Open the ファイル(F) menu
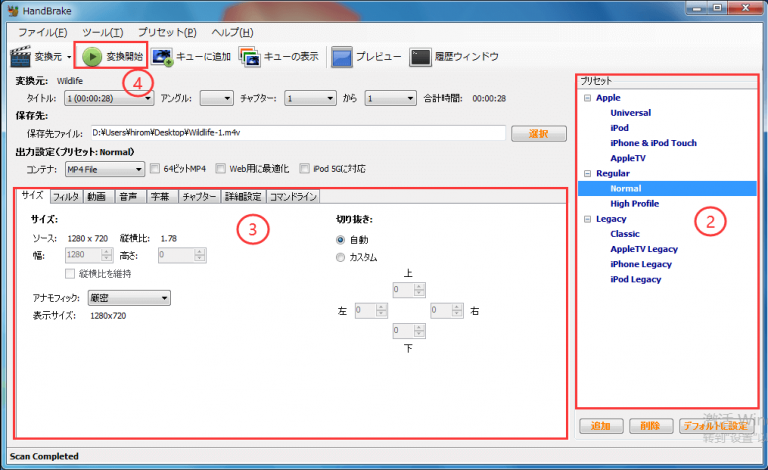Screen dimensions: 768x470 coord(43,32)
